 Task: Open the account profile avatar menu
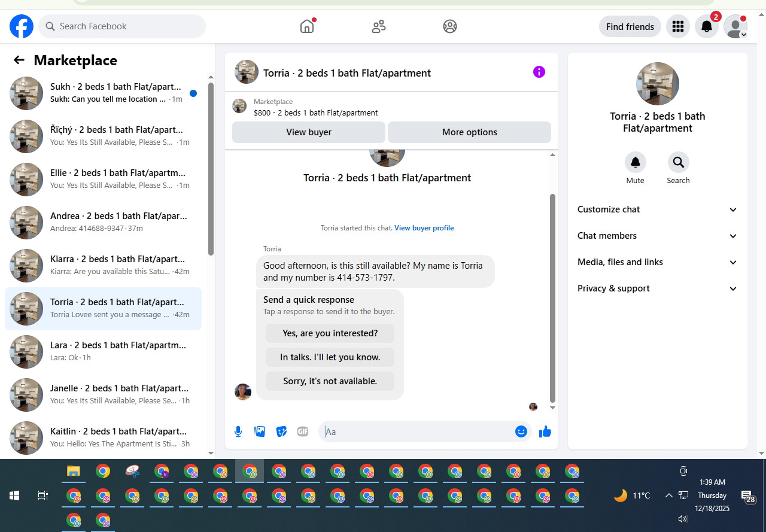click(x=735, y=26)
